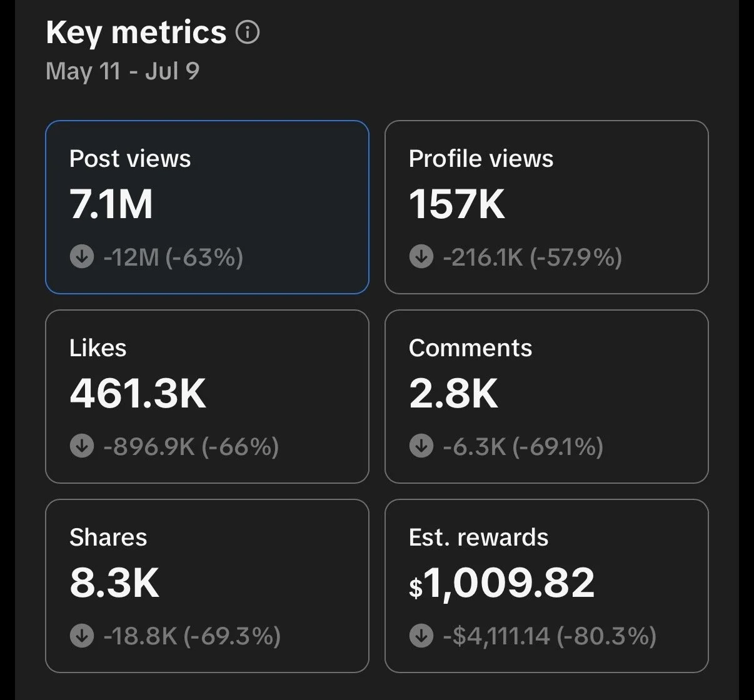Viewport: 754px width, 700px height.
Task: Click the down-arrow icon under Post views
Action: [x=82, y=256]
